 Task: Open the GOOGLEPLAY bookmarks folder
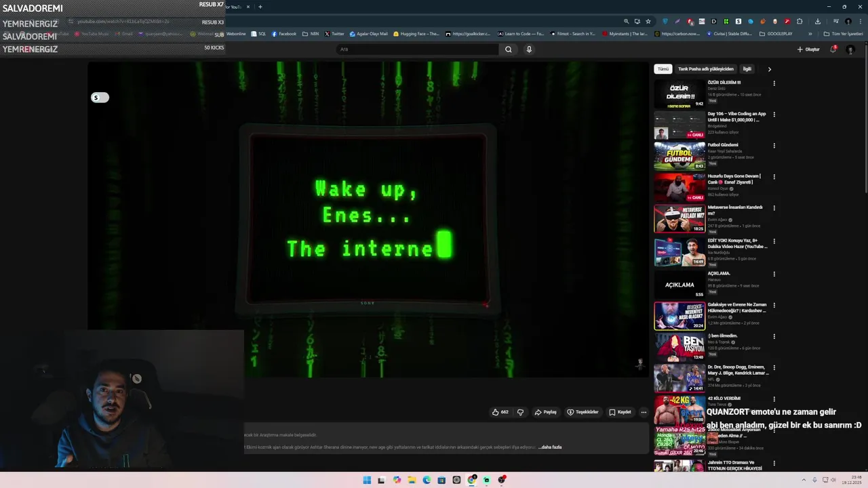[776, 34]
